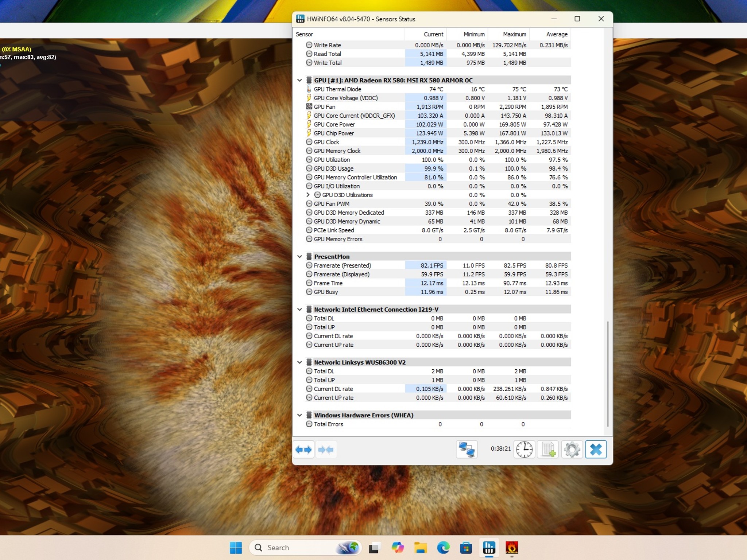This screenshot has height=560, width=747.
Task: Click the Total Errors circle icon
Action: coord(309,424)
